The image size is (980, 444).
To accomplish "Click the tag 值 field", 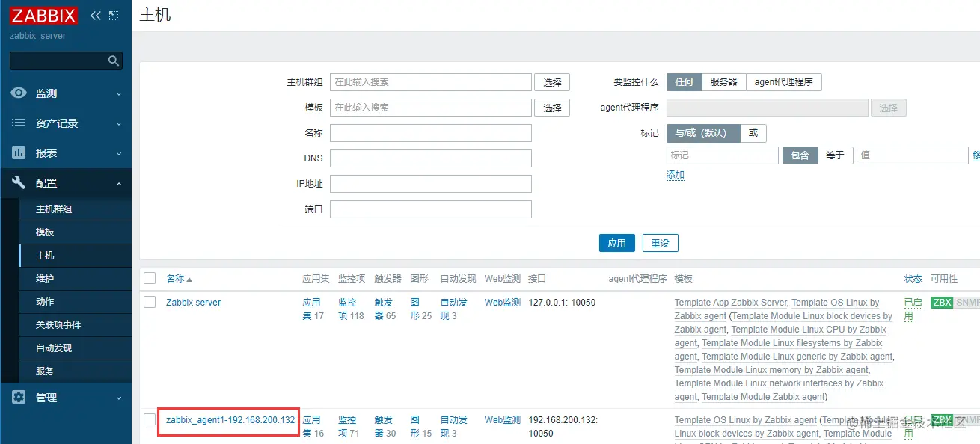I will point(913,155).
